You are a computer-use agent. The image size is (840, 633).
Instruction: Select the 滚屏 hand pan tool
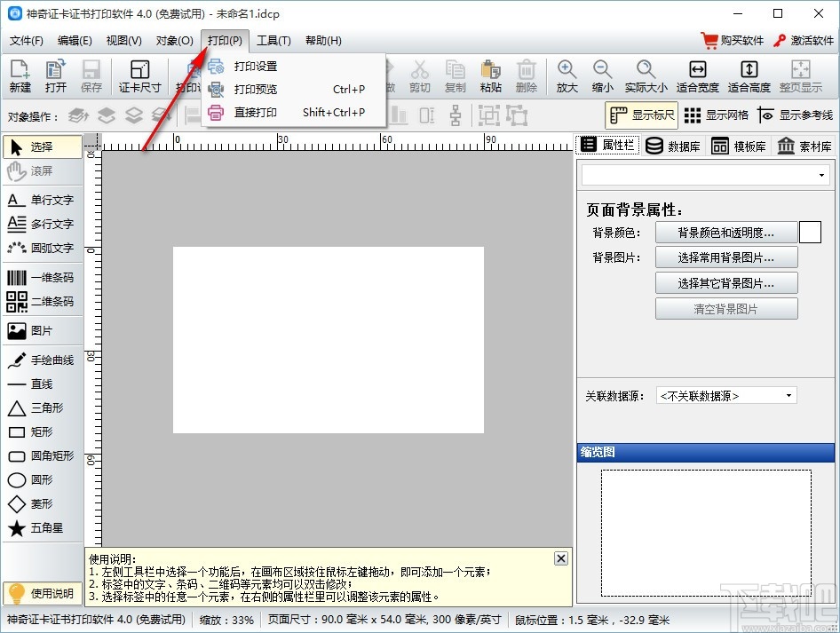coord(43,170)
